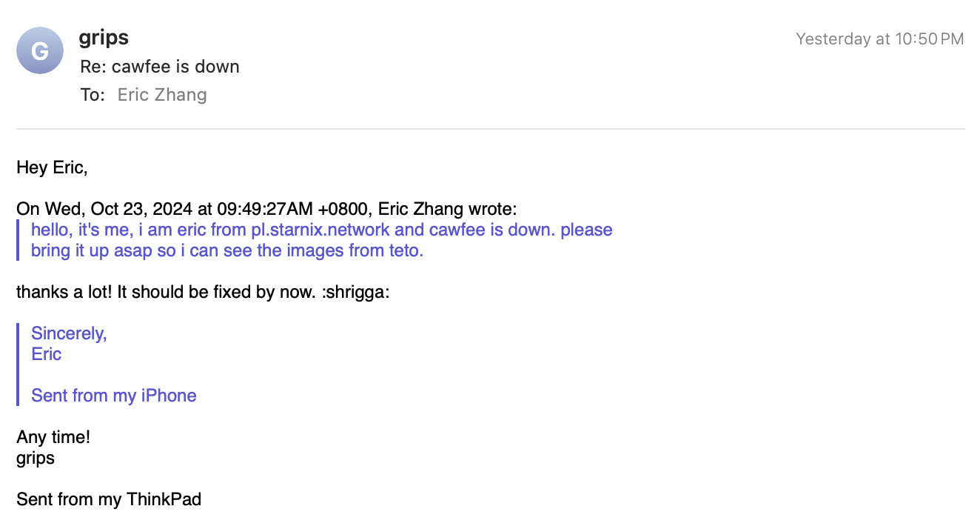Click the To: label in header
The height and width of the screenshot is (526, 980).
[93, 95]
